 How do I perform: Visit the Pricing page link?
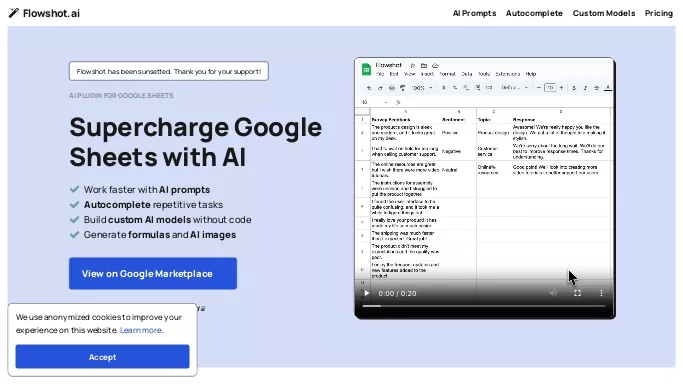click(x=659, y=13)
